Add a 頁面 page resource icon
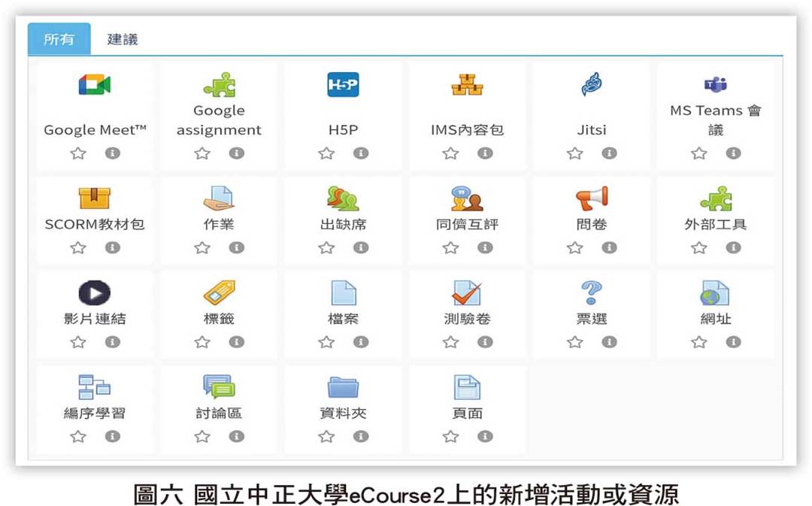The height and width of the screenshot is (506, 812). coord(467,387)
